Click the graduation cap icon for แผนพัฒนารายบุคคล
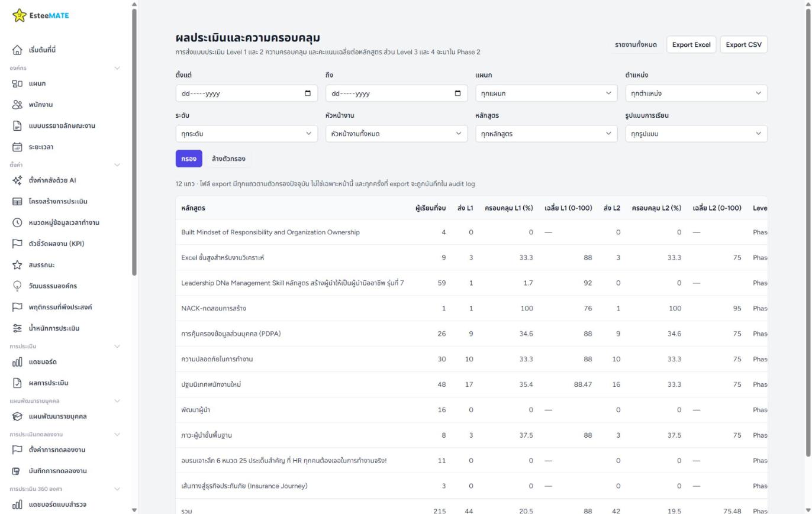 point(18,416)
